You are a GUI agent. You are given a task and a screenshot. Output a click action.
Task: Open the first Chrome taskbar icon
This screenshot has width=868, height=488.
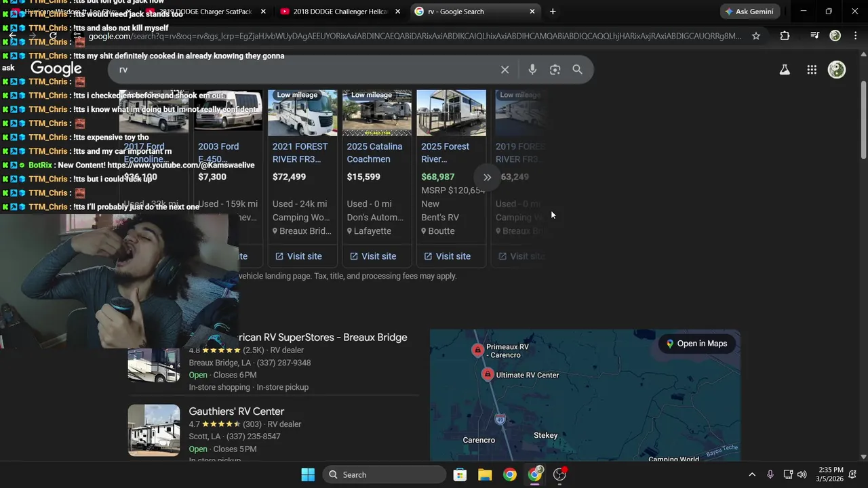tap(510, 474)
